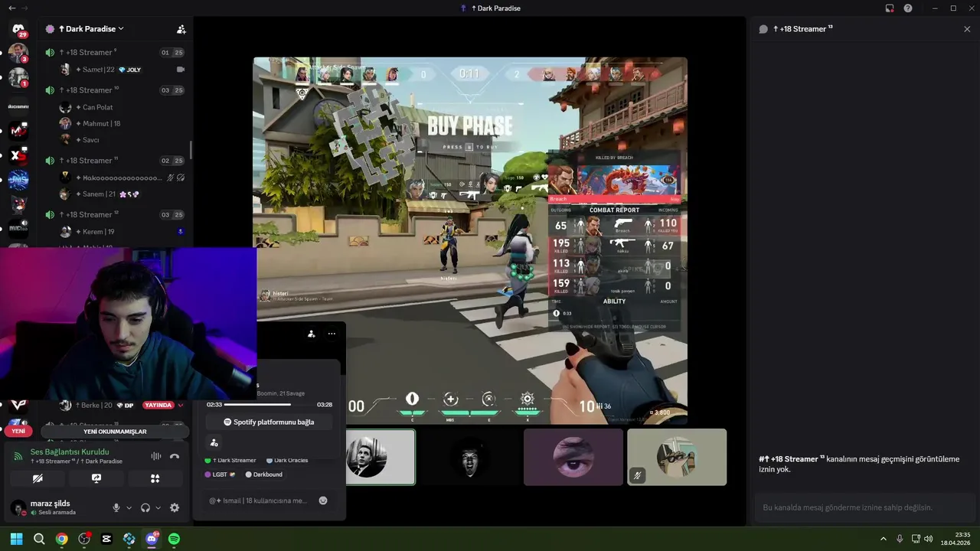Click the Dark Oracles role tag

click(287, 460)
